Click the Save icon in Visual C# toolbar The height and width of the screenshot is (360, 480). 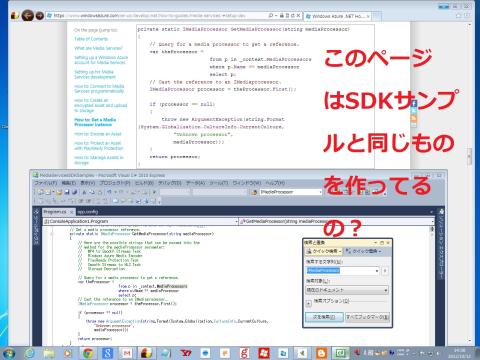pos(67,192)
